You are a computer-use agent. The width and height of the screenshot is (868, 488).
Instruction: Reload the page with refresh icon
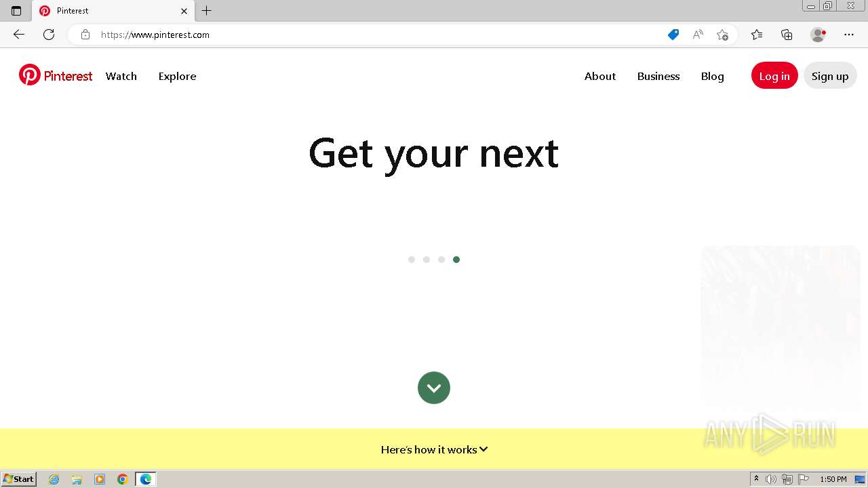49,35
